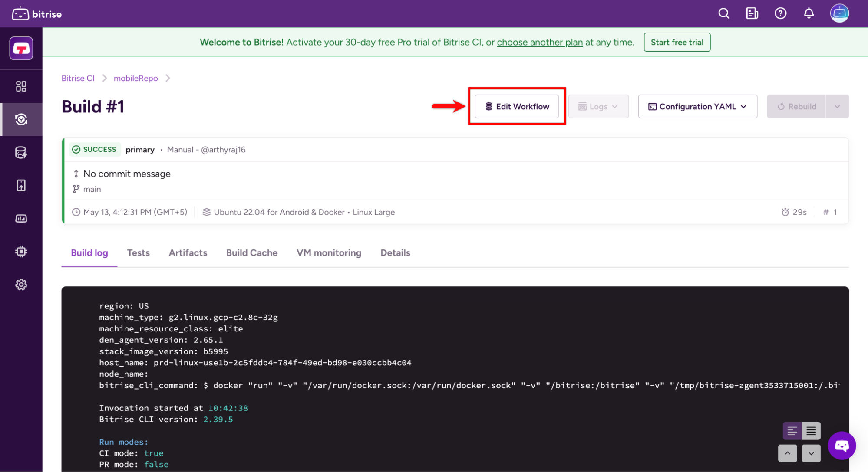Switch to the Build Cache tab

point(252,253)
